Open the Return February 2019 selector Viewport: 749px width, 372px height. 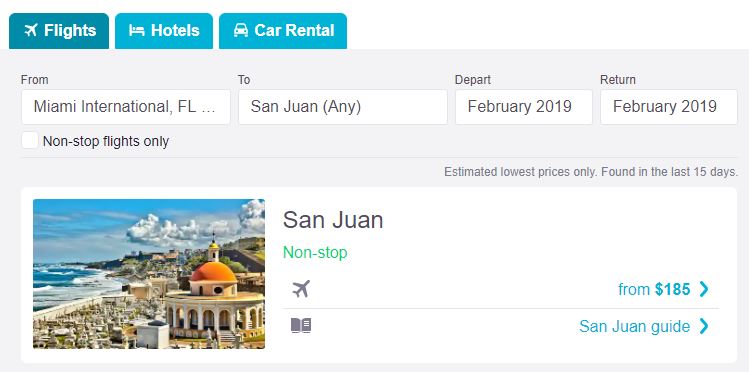669,107
